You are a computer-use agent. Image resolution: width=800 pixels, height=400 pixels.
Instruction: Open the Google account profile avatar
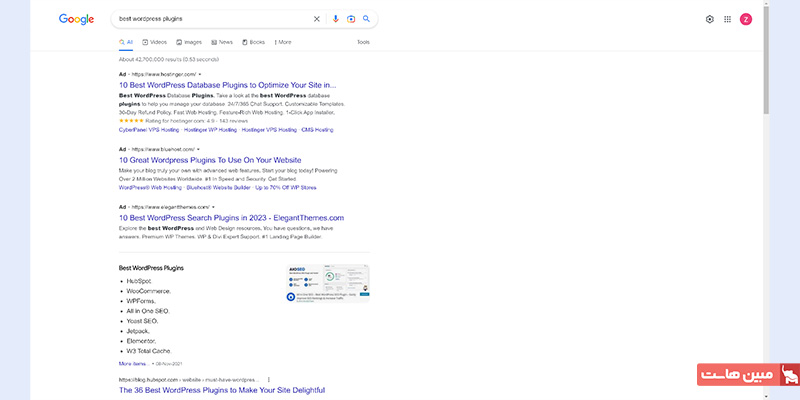pyautogui.click(x=746, y=19)
